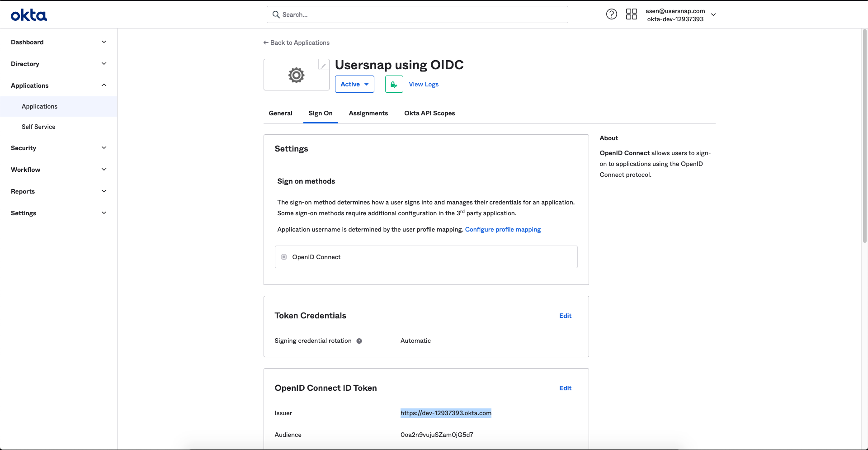Edit the Token Credentials section
This screenshot has height=450, width=868.
click(565, 316)
